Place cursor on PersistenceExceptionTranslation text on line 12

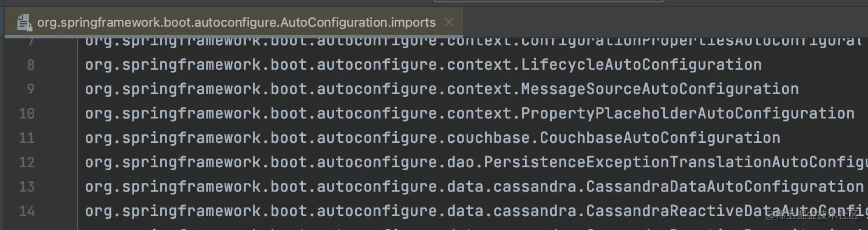pyautogui.click(x=627, y=162)
